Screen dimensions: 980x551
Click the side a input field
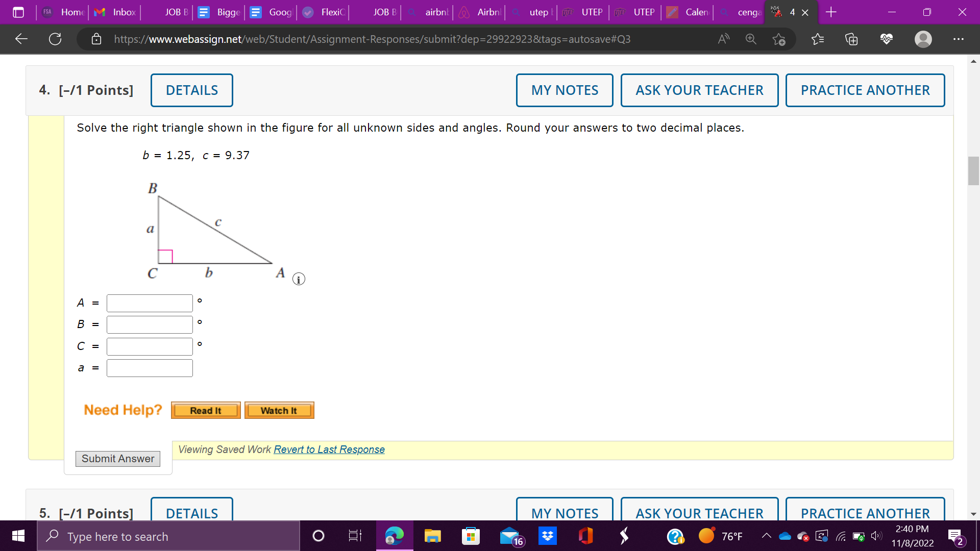pyautogui.click(x=150, y=368)
